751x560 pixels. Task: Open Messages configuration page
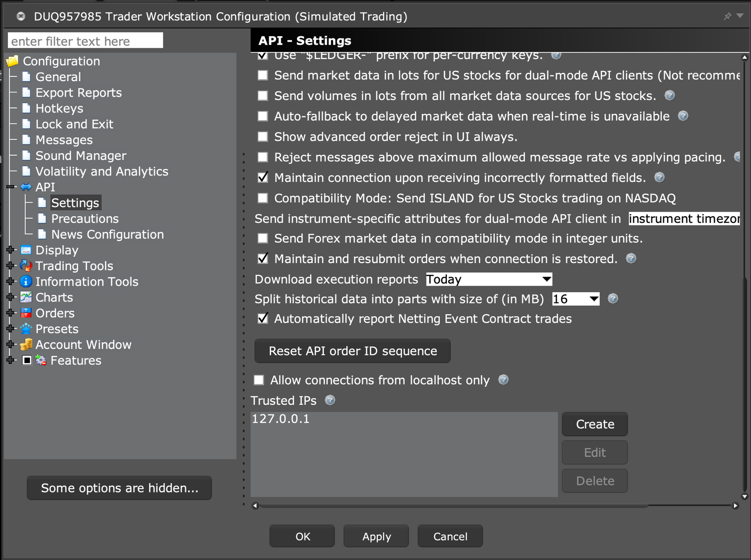coord(64,140)
